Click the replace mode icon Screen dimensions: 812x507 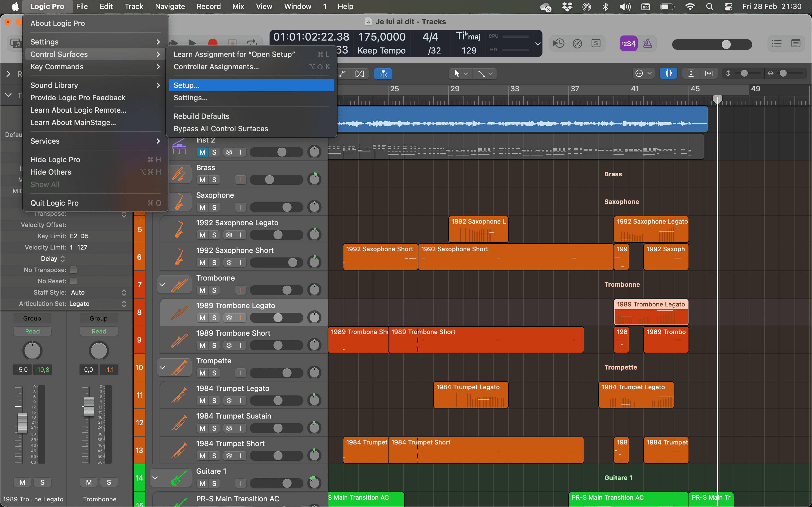(559, 44)
